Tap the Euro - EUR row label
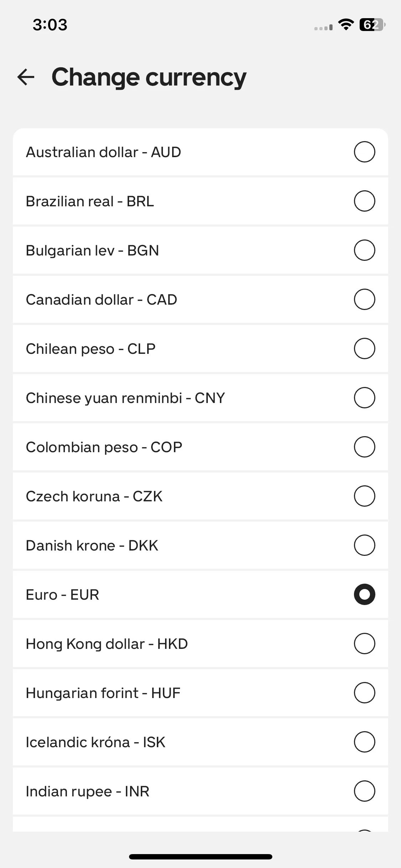This screenshot has width=401, height=868. [62, 594]
